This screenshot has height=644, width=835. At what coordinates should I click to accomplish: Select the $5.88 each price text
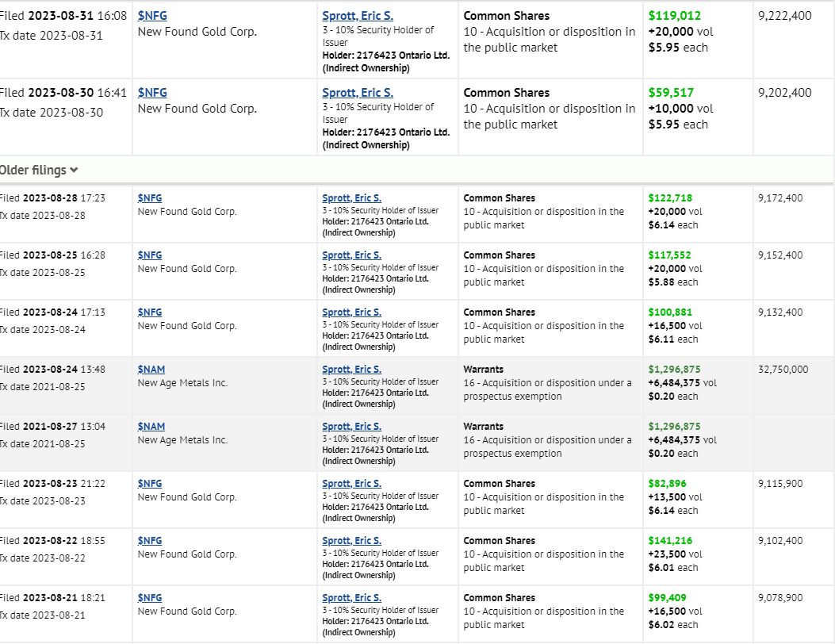[x=673, y=282]
